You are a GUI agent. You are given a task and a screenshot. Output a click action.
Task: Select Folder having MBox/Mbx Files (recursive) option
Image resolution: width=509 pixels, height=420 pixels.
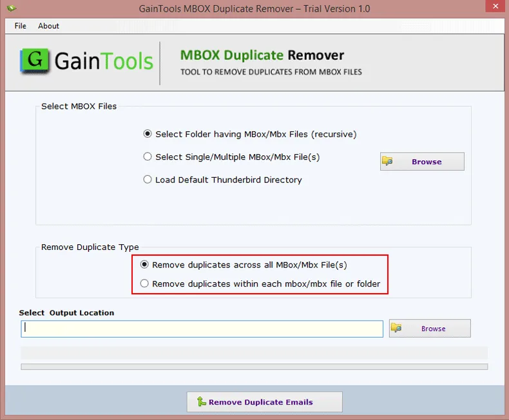click(x=148, y=134)
